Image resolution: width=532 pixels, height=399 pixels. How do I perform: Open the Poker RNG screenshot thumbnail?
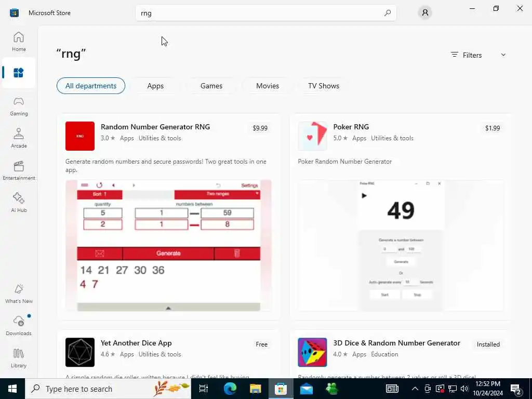click(x=401, y=245)
